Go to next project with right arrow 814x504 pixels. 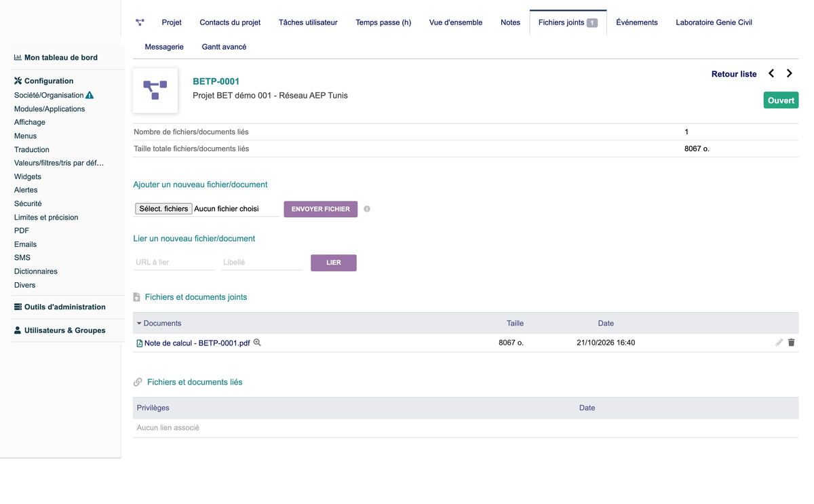[790, 73]
